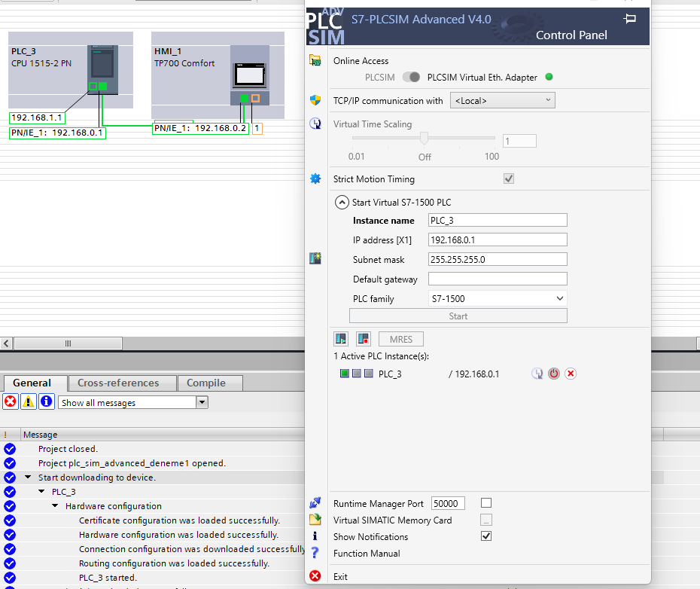The width and height of the screenshot is (700, 589).
Task: Open the Show all messages dropdown
Action: coord(202,402)
